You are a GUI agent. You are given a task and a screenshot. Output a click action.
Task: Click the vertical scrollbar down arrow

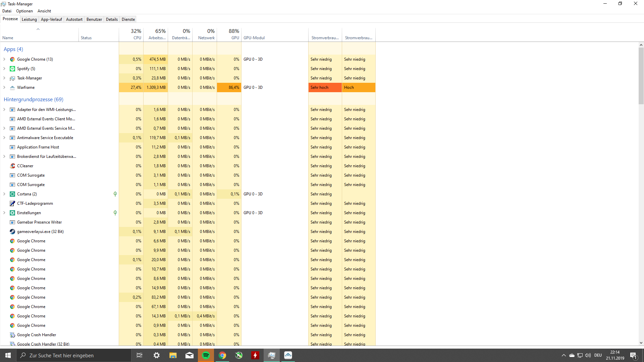(641, 343)
